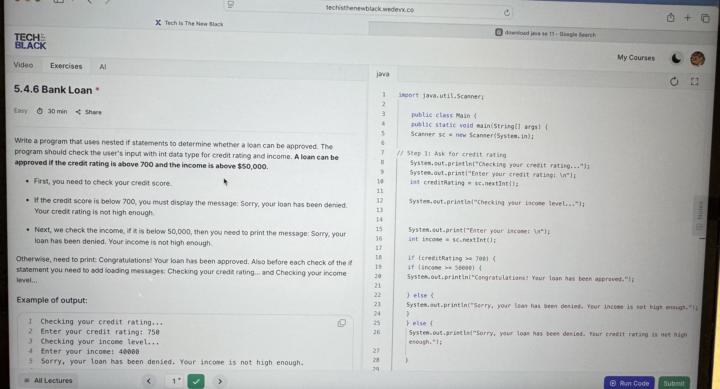Click the int income code line
Viewport: 720px width, 389px height.
452,239
